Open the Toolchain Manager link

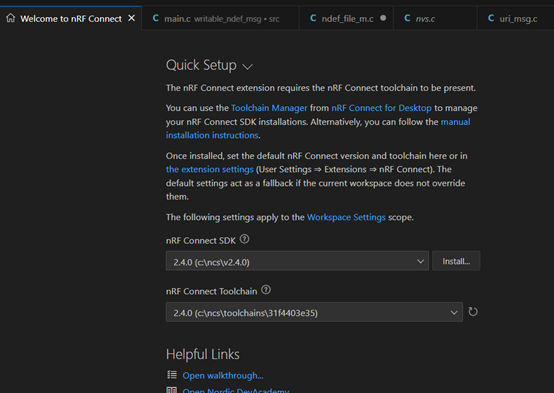[x=269, y=108]
